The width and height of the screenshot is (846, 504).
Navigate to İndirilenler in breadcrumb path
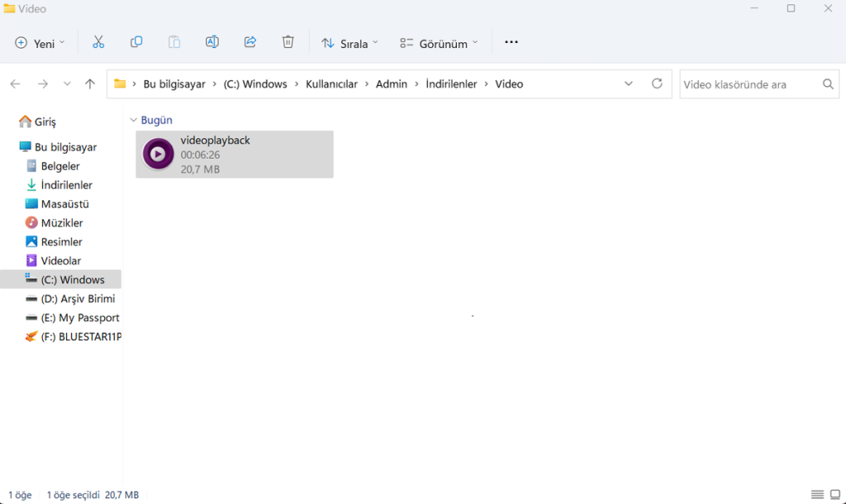tap(451, 84)
